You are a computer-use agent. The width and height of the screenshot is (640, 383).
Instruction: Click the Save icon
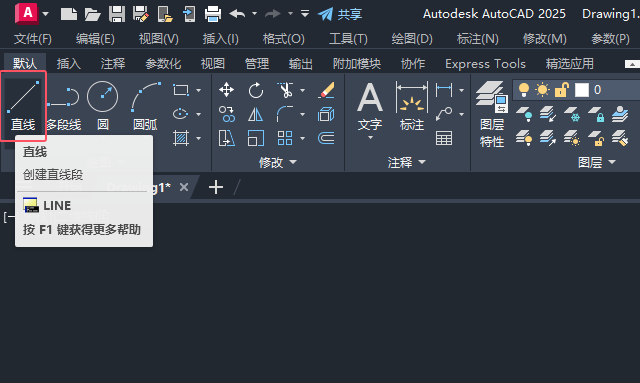[x=117, y=14]
